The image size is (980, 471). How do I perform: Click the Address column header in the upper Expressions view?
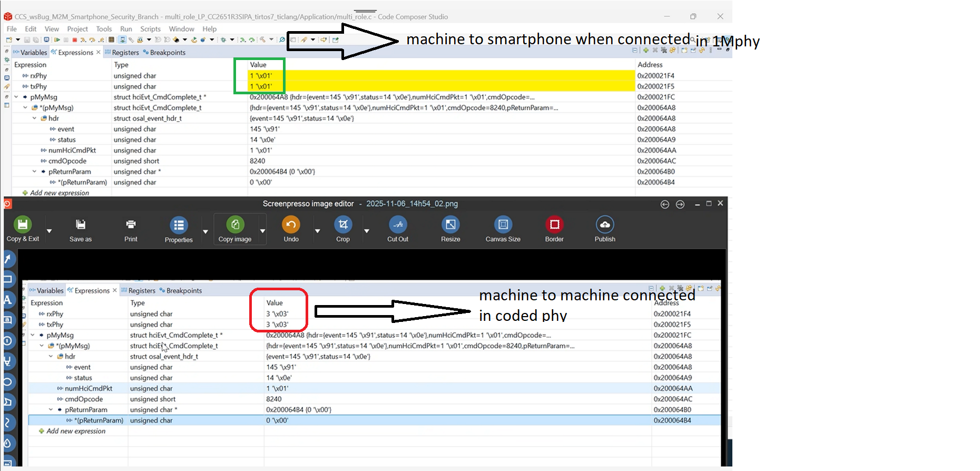tap(650, 65)
